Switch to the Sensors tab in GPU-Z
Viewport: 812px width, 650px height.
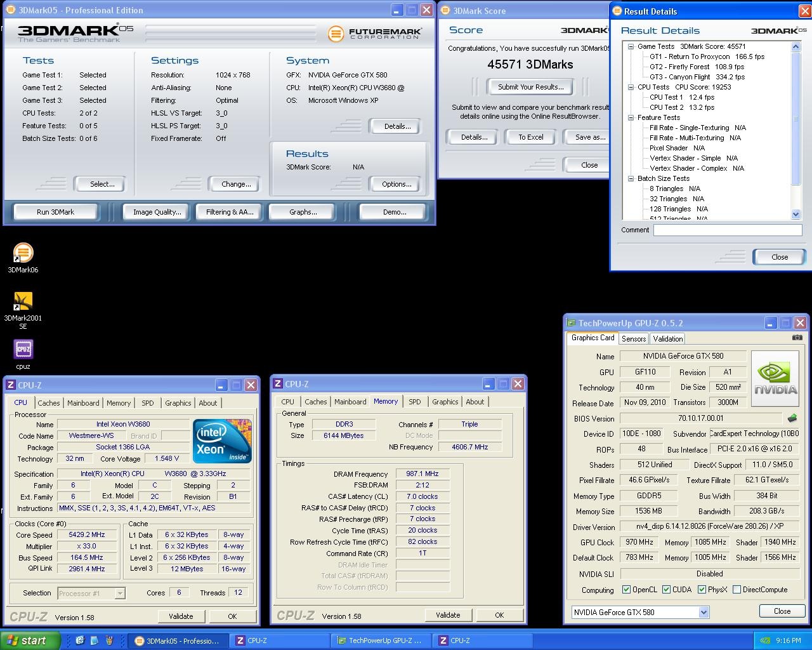pyautogui.click(x=634, y=339)
